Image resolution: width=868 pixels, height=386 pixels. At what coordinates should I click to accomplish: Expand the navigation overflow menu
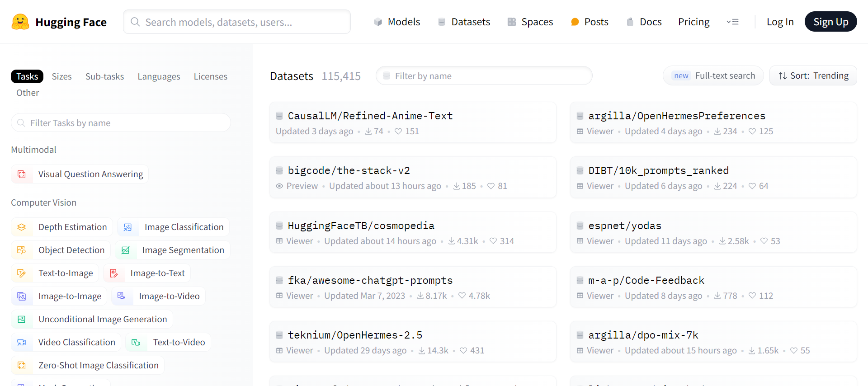[x=732, y=22]
